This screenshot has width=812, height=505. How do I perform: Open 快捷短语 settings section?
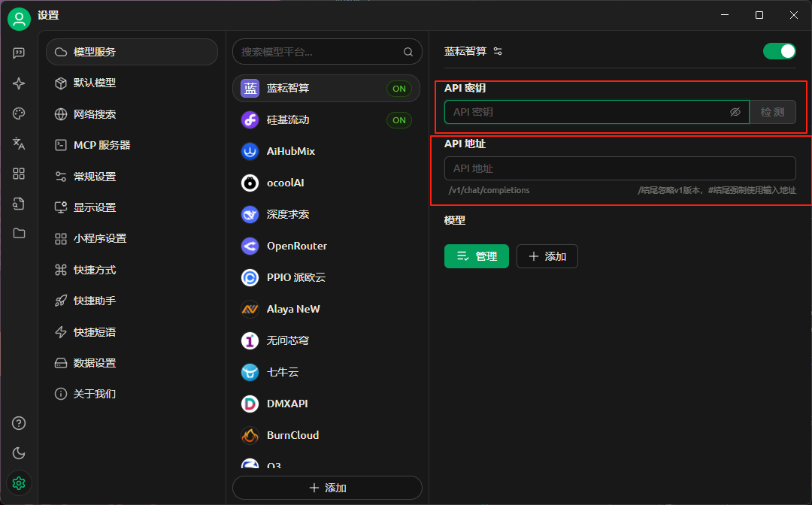pos(132,331)
